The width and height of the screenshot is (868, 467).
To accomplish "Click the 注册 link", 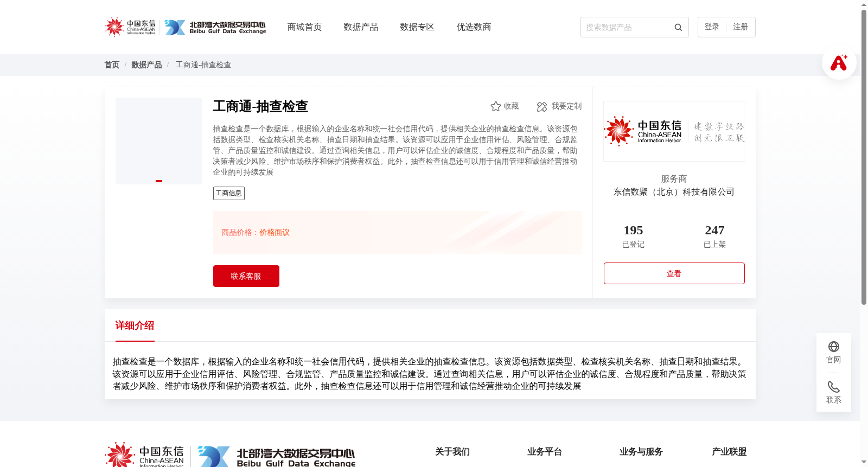I will [x=741, y=27].
